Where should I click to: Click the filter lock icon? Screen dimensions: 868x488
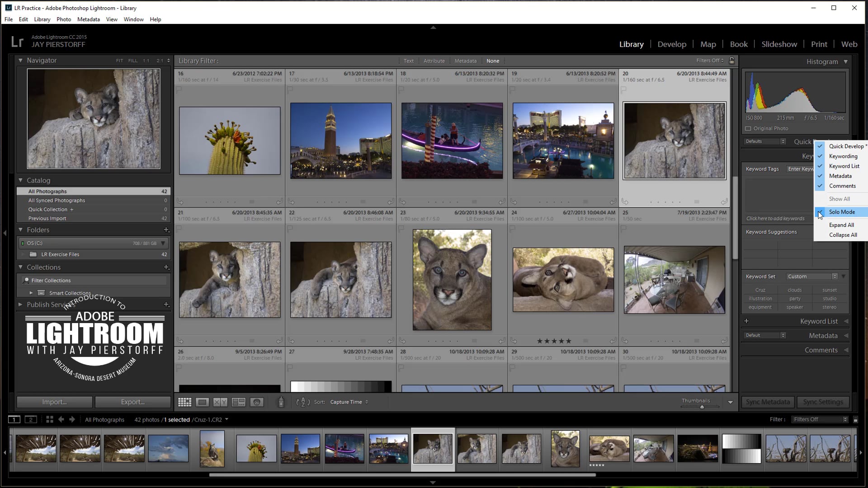click(731, 60)
